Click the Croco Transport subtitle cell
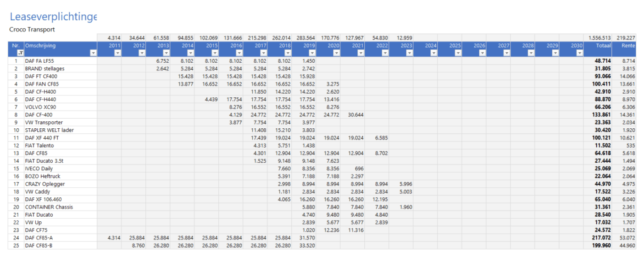The height and width of the screenshot is (257, 644). 33,29
